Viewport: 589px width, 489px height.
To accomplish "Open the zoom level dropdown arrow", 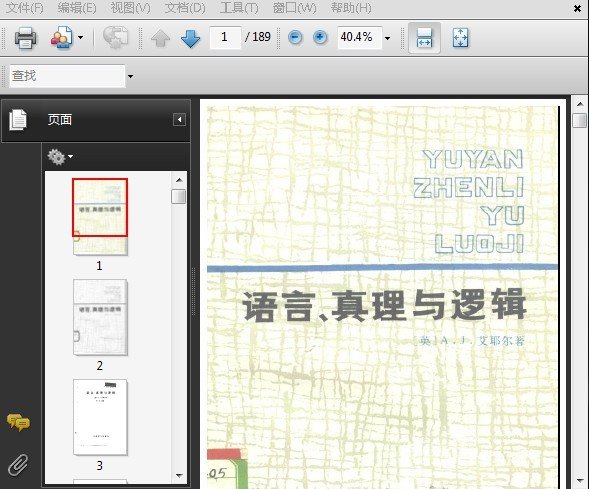I will tap(387, 38).
